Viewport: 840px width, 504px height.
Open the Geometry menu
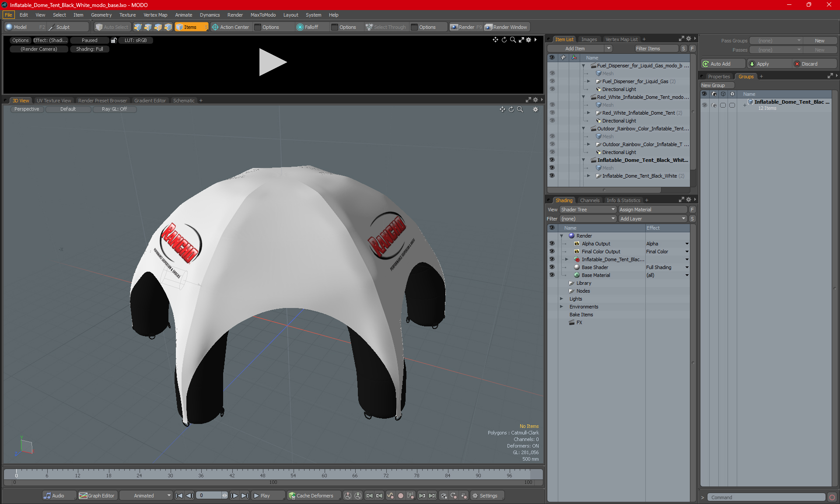tap(101, 15)
